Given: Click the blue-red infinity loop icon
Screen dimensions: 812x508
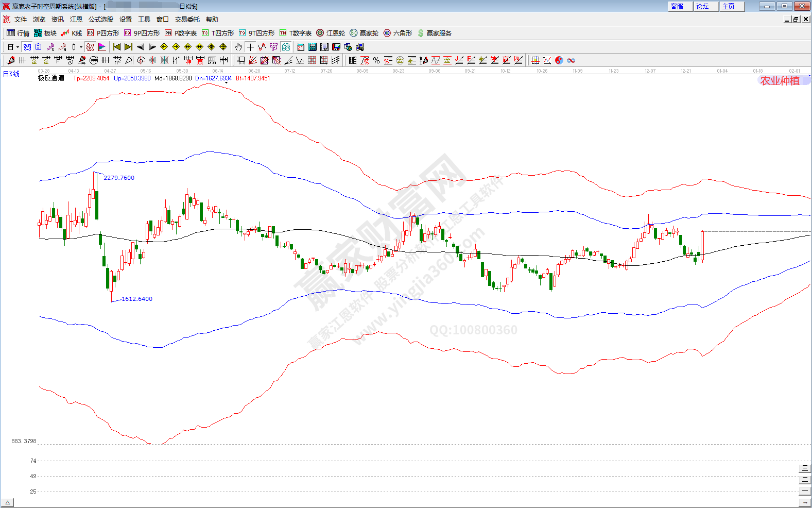Looking at the screenshot, I should [571, 60].
